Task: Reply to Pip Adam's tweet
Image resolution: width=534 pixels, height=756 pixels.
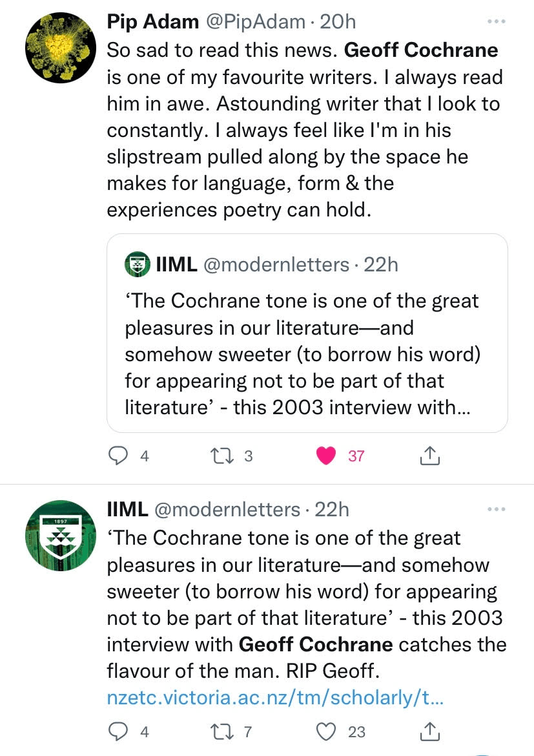Action: point(118,456)
